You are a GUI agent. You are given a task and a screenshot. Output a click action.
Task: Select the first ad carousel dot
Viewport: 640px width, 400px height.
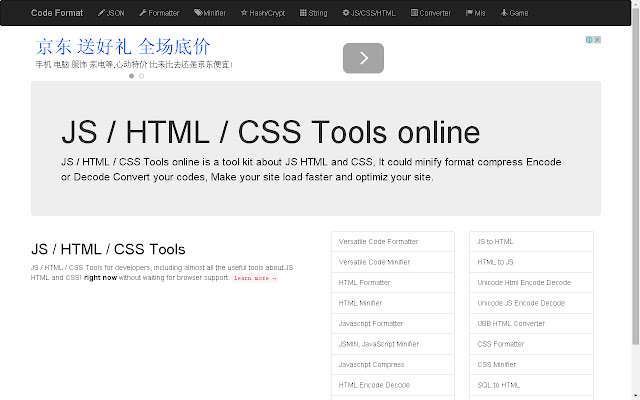131,76
